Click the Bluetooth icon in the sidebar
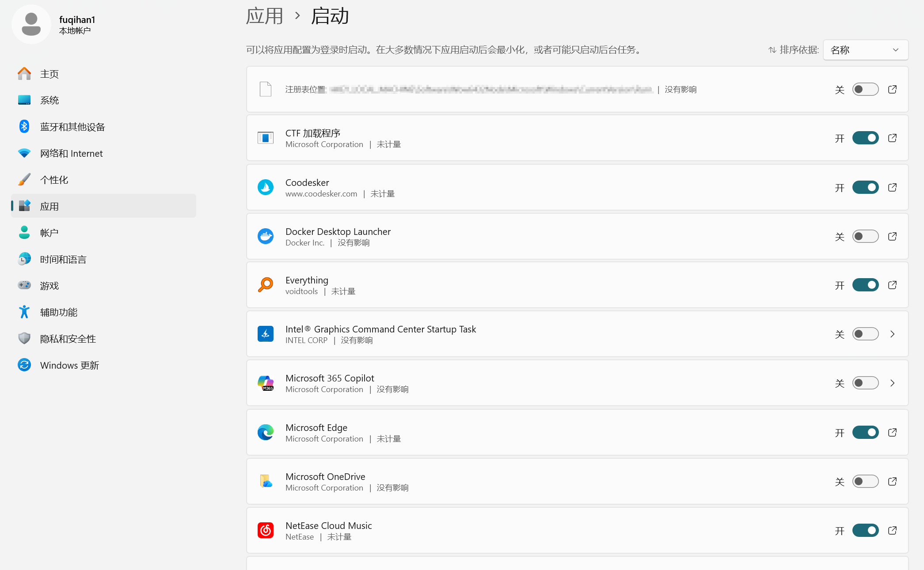The height and width of the screenshot is (570, 924). tap(24, 127)
